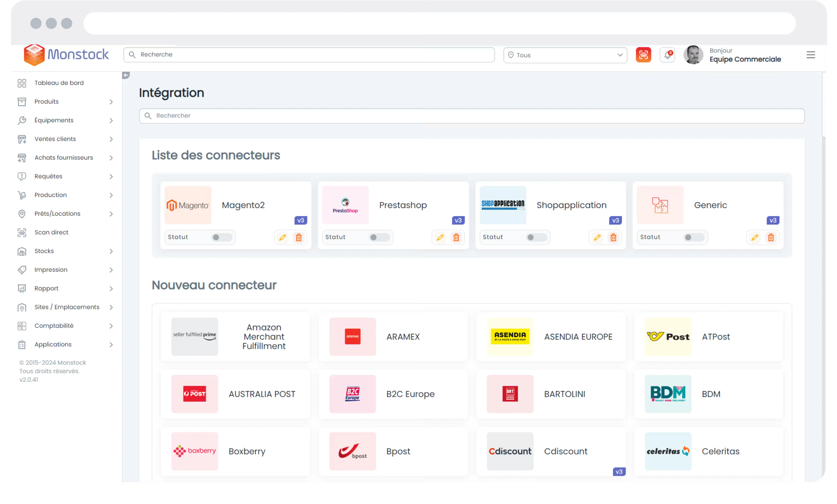837x504 pixels.
Task: Open Impression menu item
Action: pyautogui.click(x=65, y=270)
